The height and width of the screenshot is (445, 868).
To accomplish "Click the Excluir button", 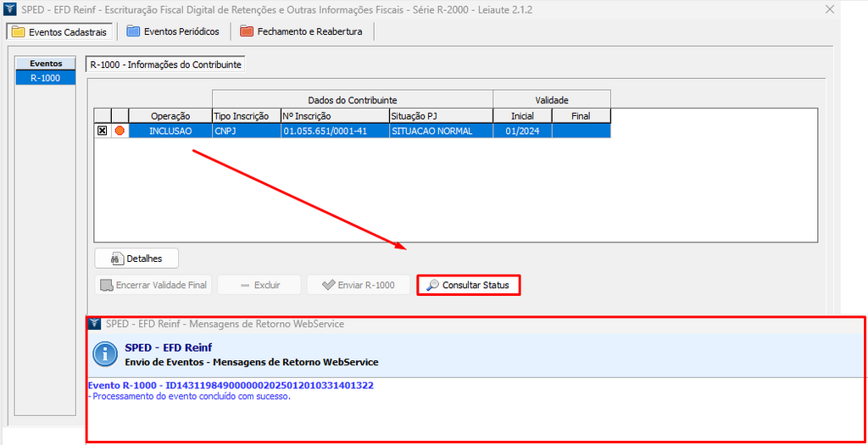I will (x=259, y=285).
